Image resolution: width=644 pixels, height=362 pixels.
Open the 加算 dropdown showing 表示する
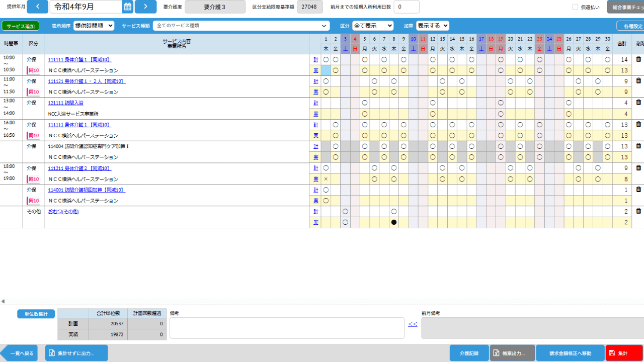click(433, 26)
